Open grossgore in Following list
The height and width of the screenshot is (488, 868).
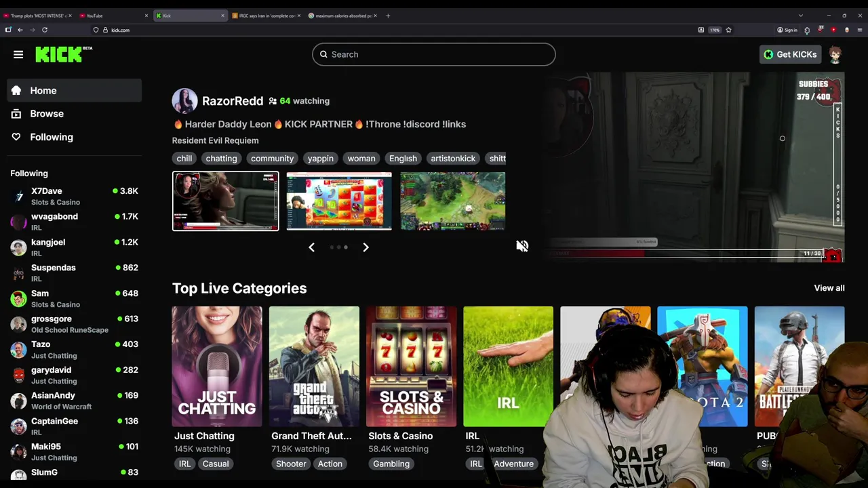[x=75, y=324]
